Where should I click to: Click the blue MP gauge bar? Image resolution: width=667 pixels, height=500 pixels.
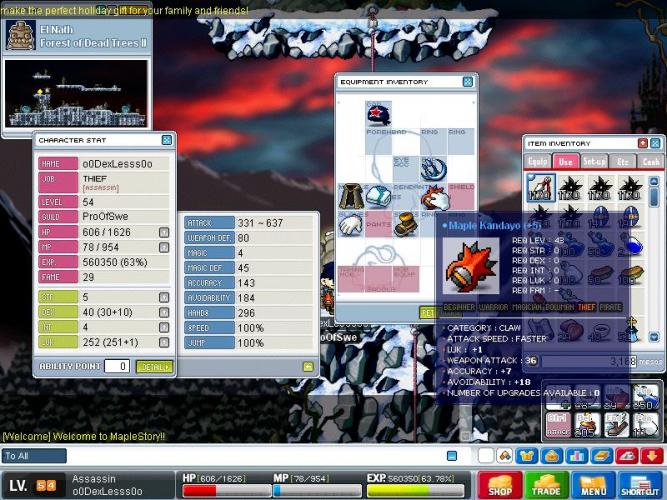[x=317, y=491]
